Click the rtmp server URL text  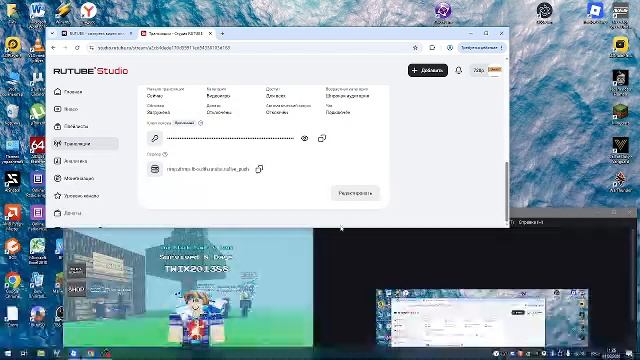click(x=208, y=169)
